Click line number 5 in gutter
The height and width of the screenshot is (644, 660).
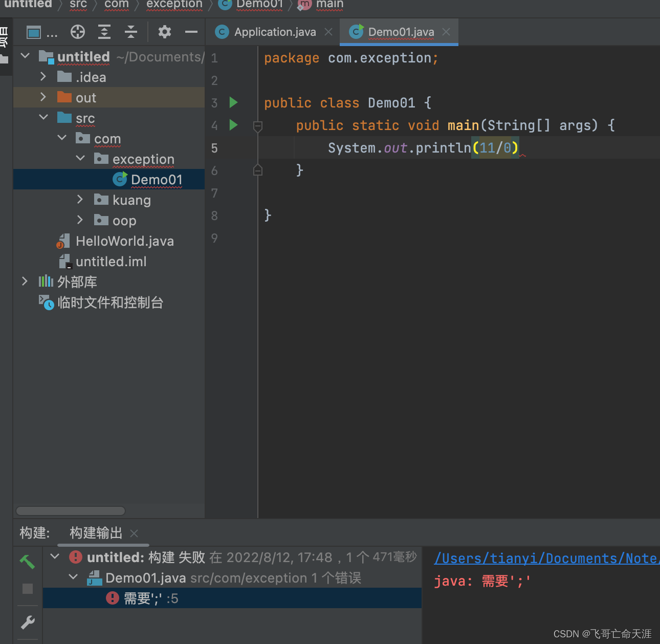point(214,148)
